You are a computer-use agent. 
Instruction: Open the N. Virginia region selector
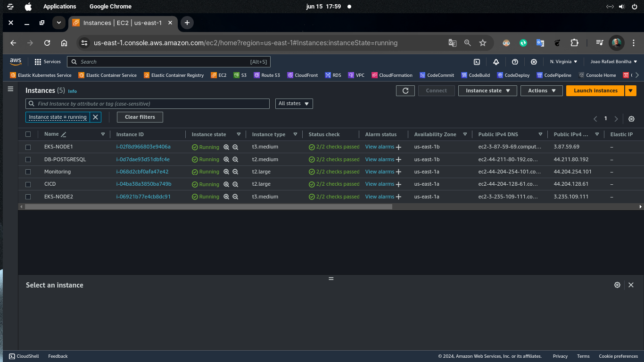563,62
